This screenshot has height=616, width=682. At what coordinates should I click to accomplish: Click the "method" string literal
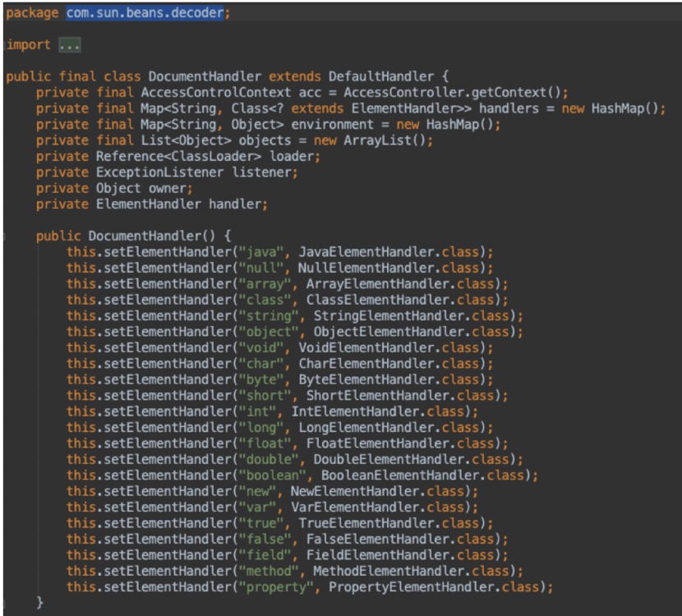[269, 571]
